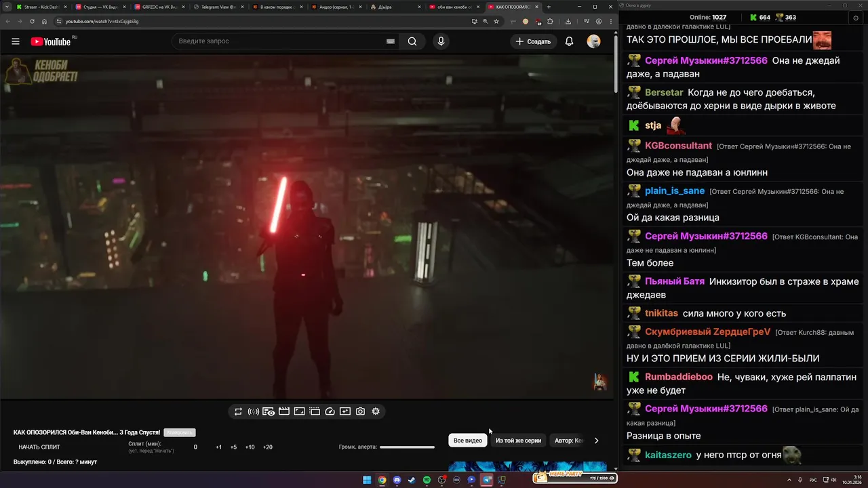This screenshot has height=488, width=868.
Task: Go to YouTube home via logo
Action: pos(51,41)
